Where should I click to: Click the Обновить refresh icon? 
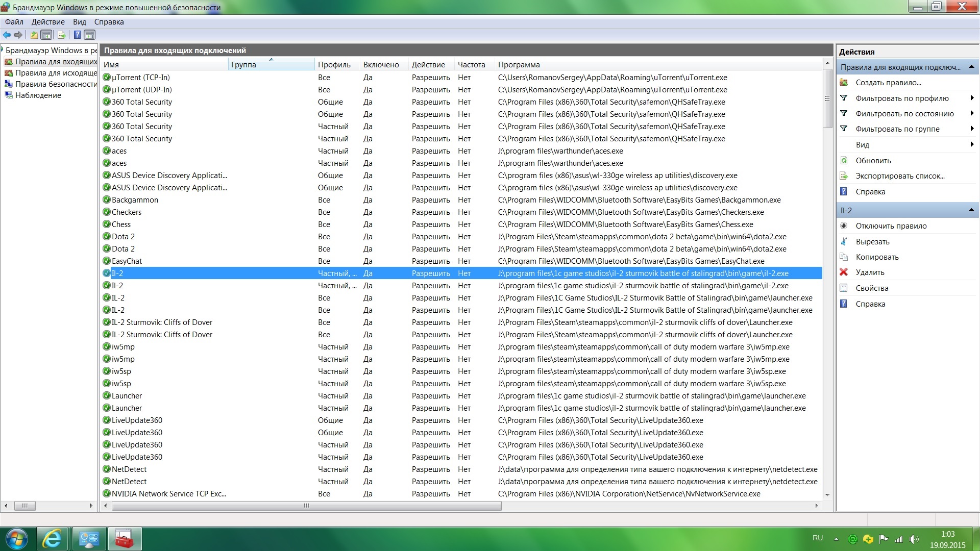pyautogui.click(x=844, y=161)
